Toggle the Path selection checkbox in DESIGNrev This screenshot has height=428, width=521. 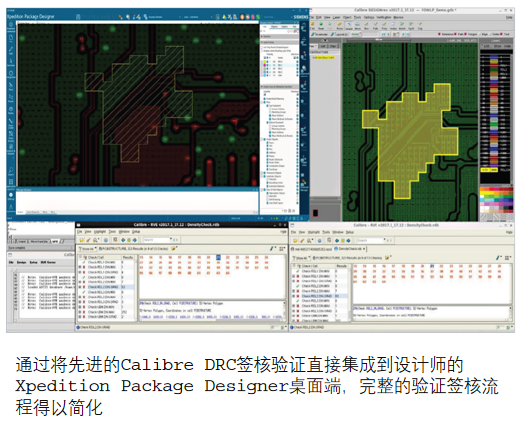(455, 34)
